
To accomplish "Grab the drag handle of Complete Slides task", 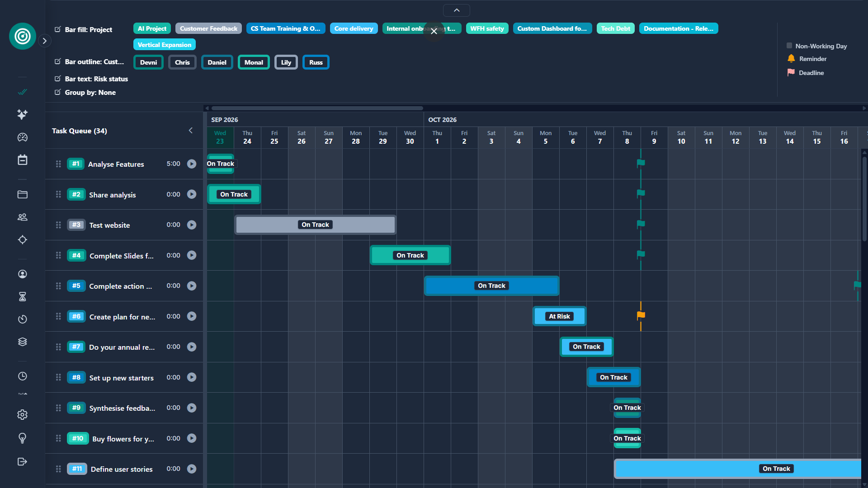I will click(58, 255).
